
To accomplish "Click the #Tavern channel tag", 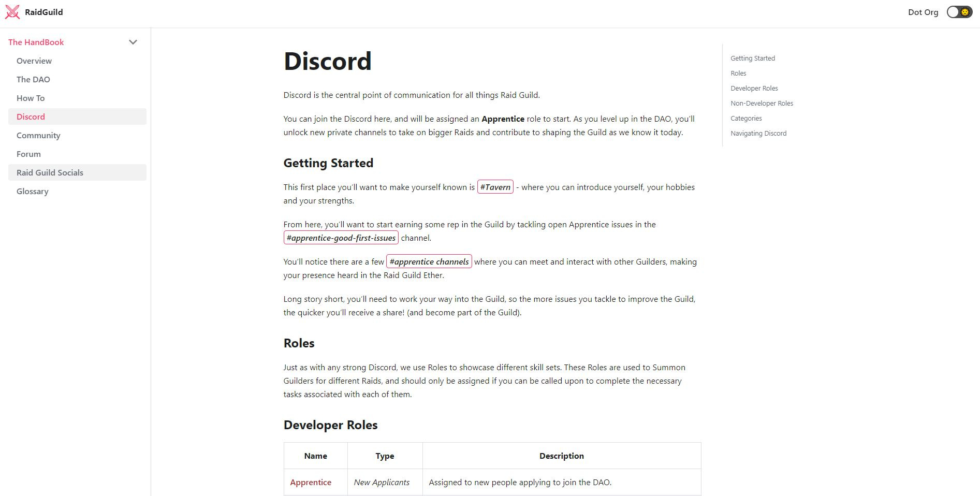I will [x=495, y=187].
